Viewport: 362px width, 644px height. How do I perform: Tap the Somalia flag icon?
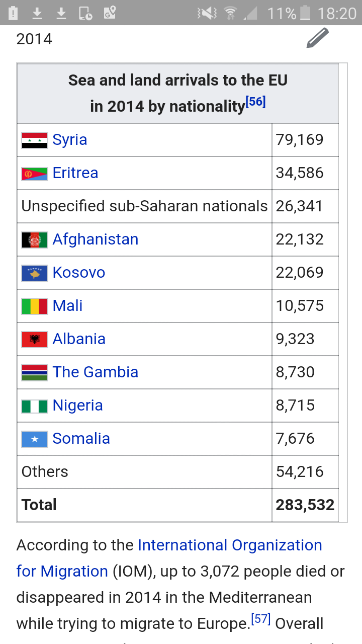(35, 439)
